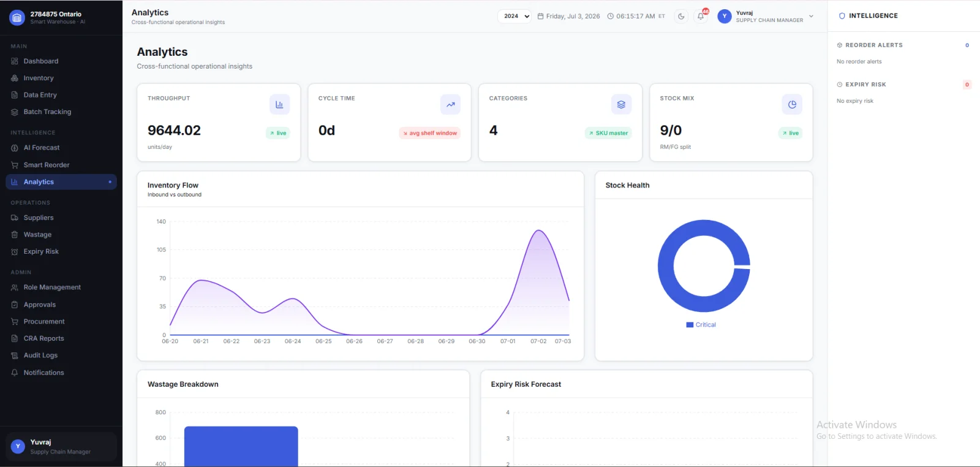The image size is (980, 467).
Task: Click the Dashboard grid icon
Action: pos(15,61)
